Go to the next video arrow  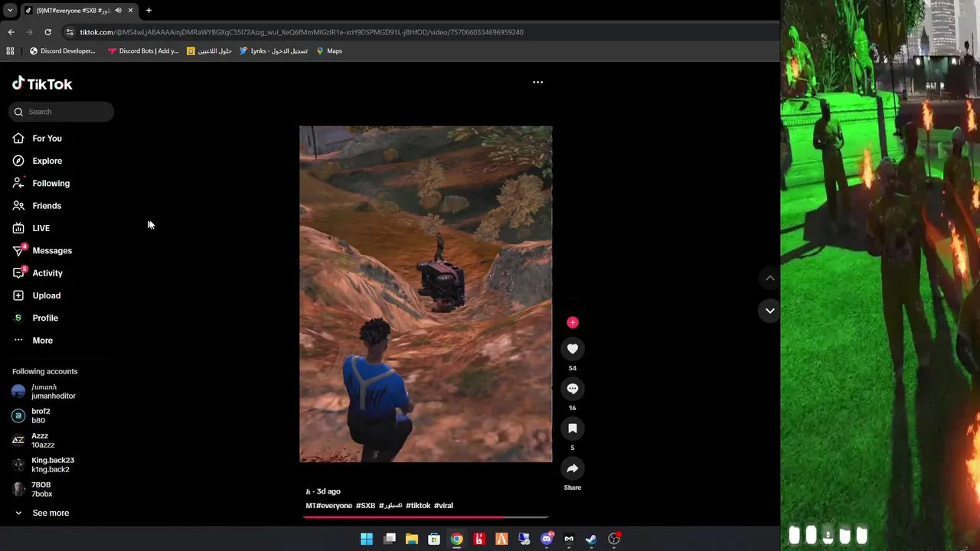click(x=770, y=311)
